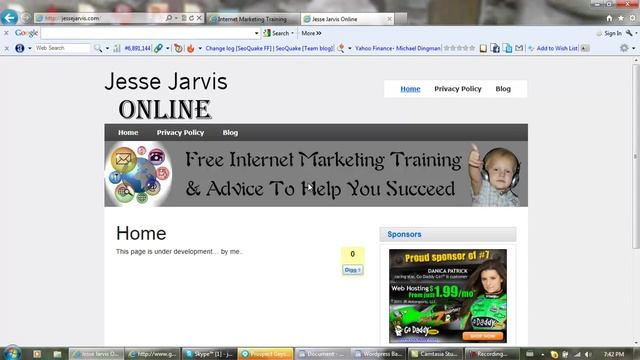Click the Alexa toolbar settings gear

tap(624, 48)
